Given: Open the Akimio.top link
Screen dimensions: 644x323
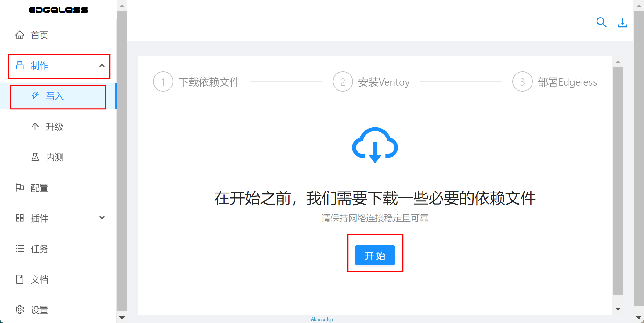Looking at the screenshot, I should pos(322,319).
